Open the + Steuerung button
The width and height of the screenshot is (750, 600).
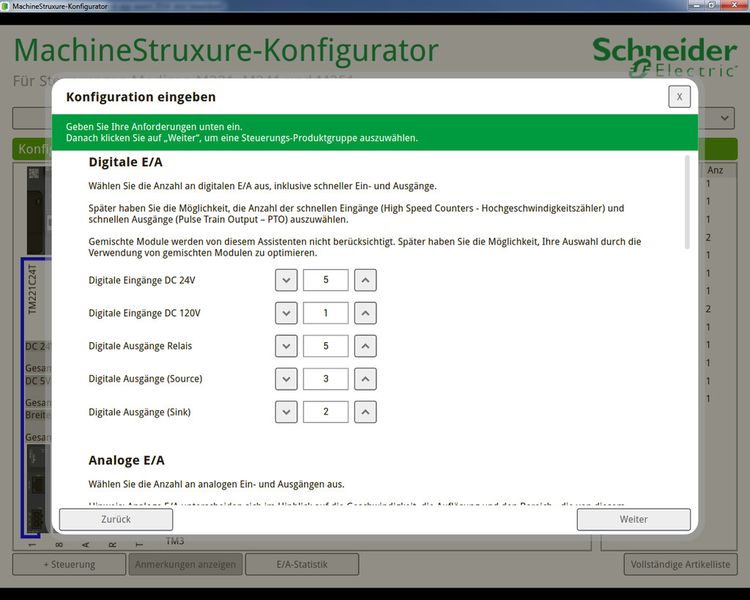coord(69,564)
